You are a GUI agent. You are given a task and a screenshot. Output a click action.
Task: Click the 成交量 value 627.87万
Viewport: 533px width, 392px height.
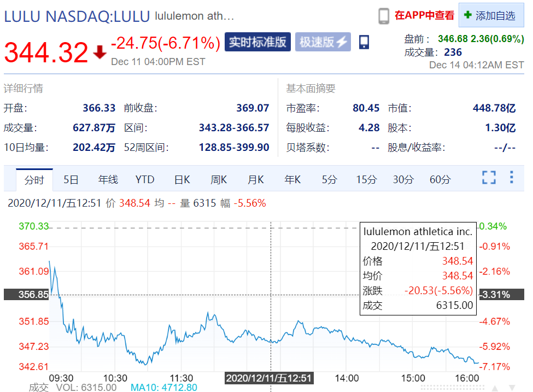pos(94,128)
